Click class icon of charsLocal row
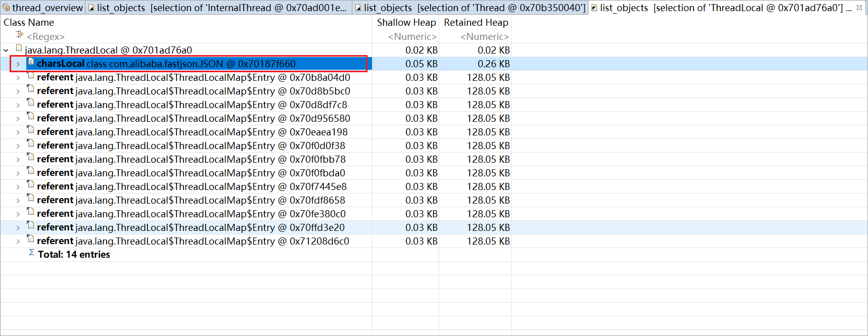Image resolution: width=868 pixels, height=336 pixels. point(31,62)
